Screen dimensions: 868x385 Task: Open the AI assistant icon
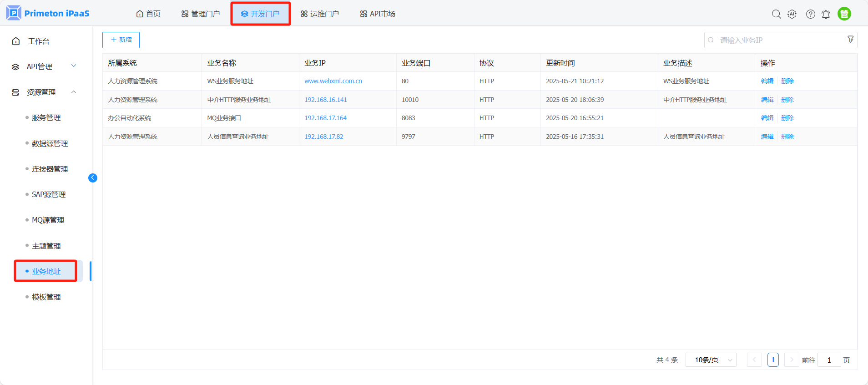(792, 14)
